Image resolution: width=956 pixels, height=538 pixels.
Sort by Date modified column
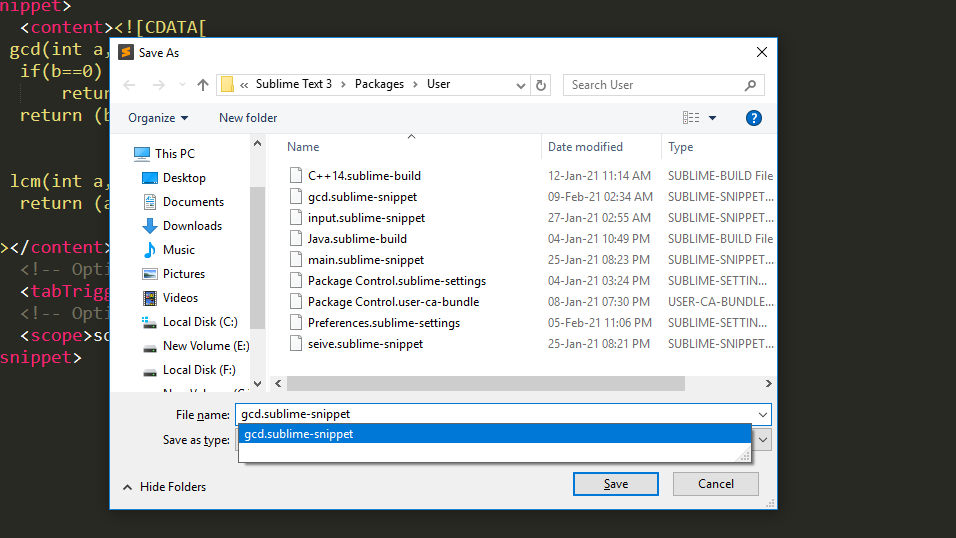pos(585,147)
